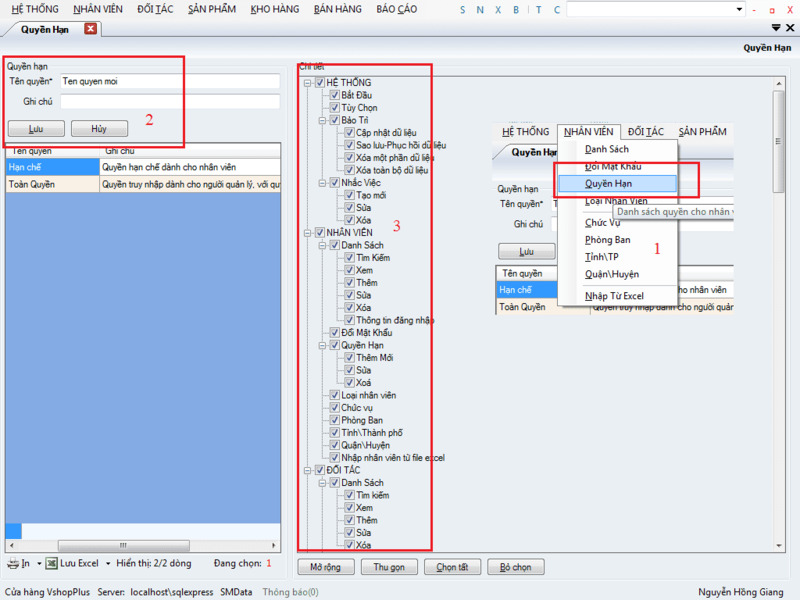This screenshot has height=600, width=800.
Task: Click the Hủy cancel button
Action: pos(99,129)
